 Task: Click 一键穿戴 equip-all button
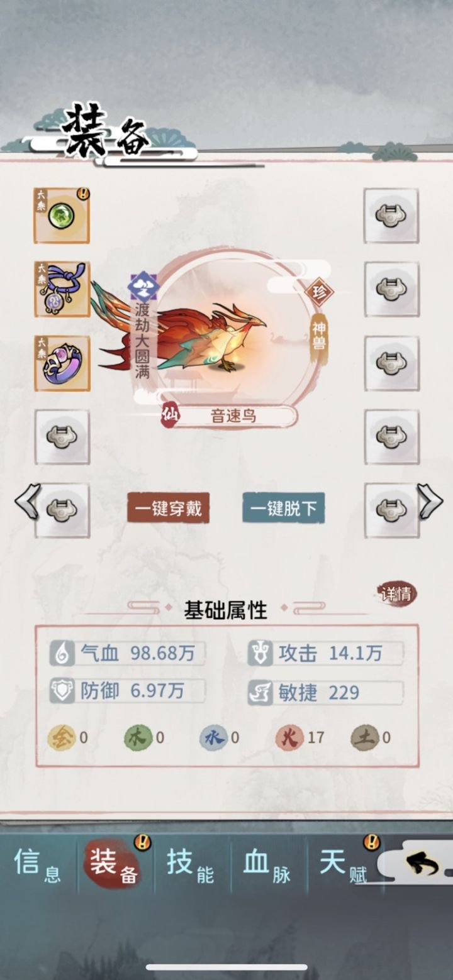click(168, 508)
